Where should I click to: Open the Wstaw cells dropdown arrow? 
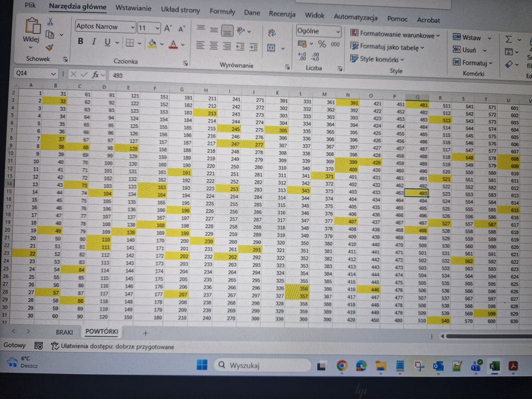490,38
